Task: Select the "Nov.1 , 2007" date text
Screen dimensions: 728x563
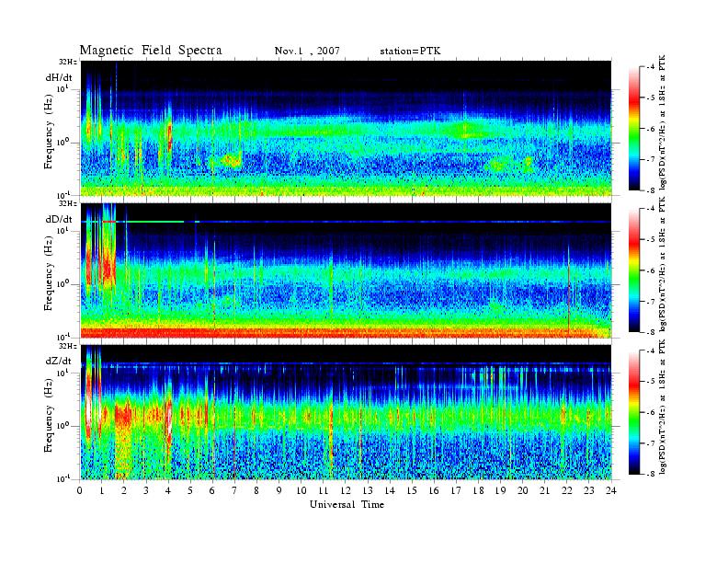Action: (307, 52)
